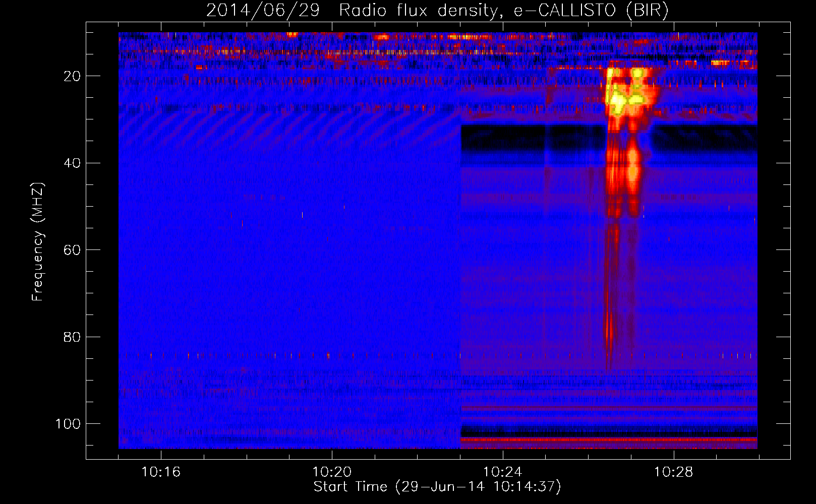Screen dimensions: 816x504
Task: Click the '10:16' time tick label
Action: click(x=161, y=472)
